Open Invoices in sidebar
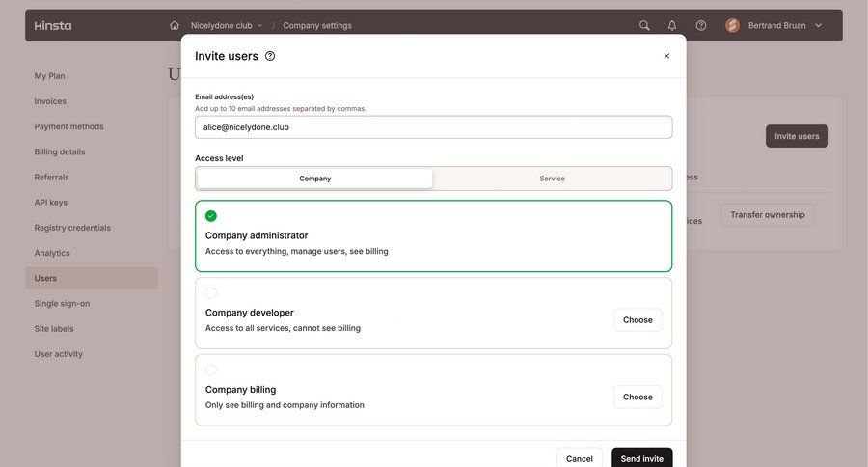868x467 pixels. [x=50, y=101]
